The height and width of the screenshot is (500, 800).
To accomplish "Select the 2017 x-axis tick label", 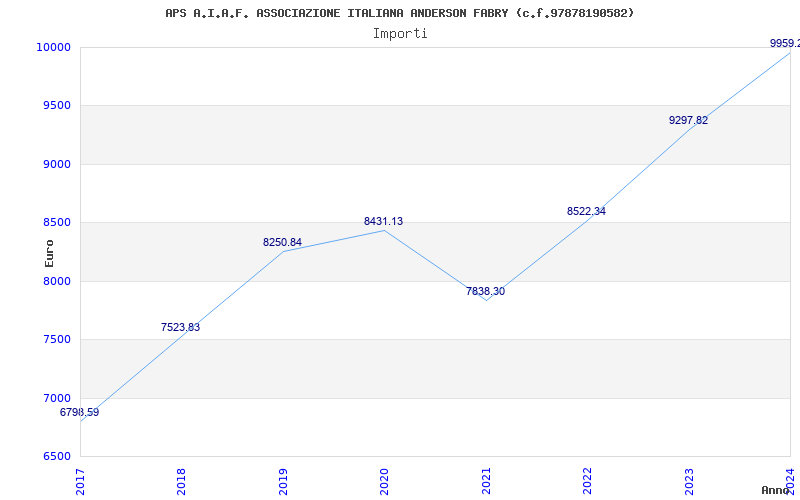I will [x=81, y=479].
